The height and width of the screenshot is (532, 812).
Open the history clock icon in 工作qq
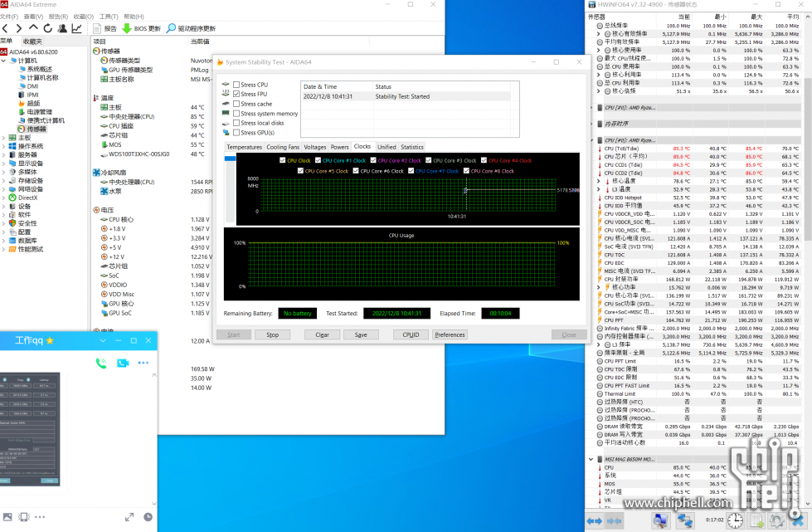tap(148, 517)
